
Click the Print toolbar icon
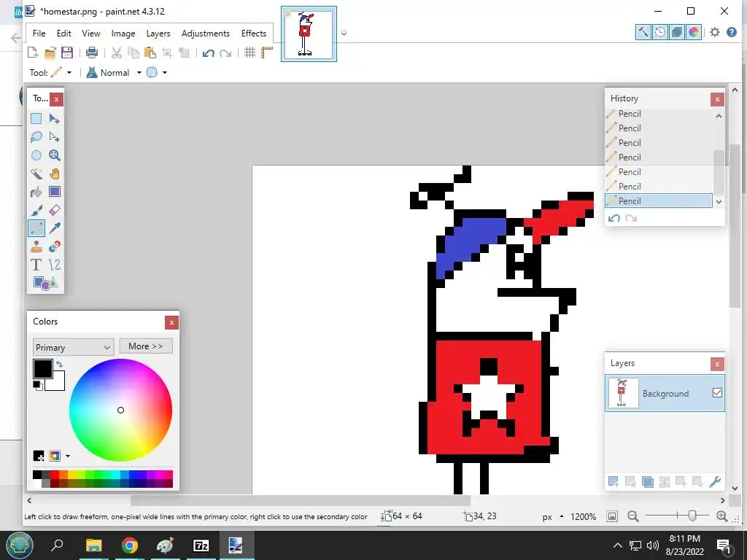(91, 52)
